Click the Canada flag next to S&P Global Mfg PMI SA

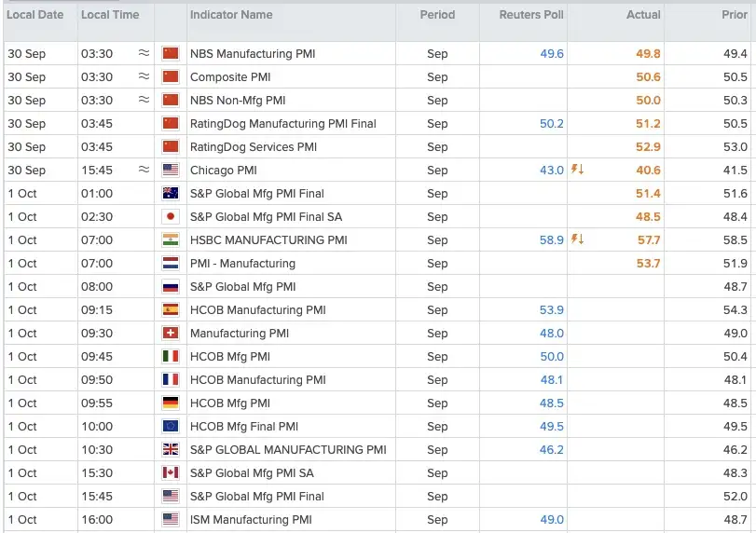pyautogui.click(x=171, y=472)
